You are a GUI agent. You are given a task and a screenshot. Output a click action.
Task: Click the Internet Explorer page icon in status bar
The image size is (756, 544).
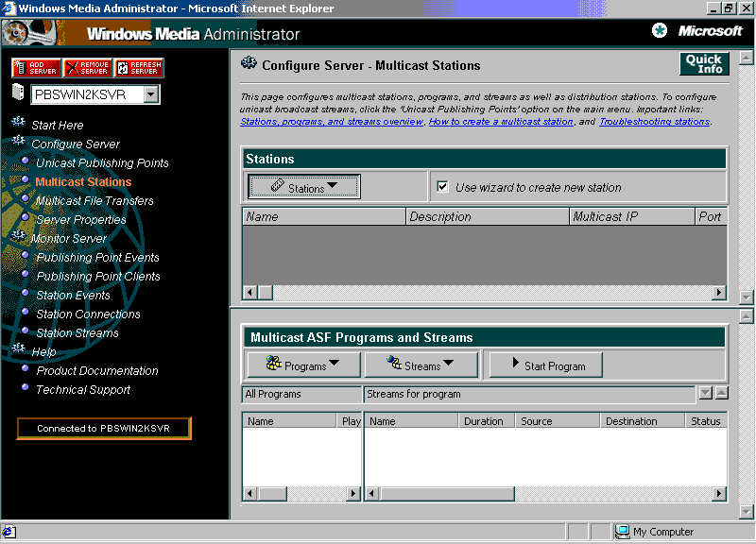tap(9, 532)
